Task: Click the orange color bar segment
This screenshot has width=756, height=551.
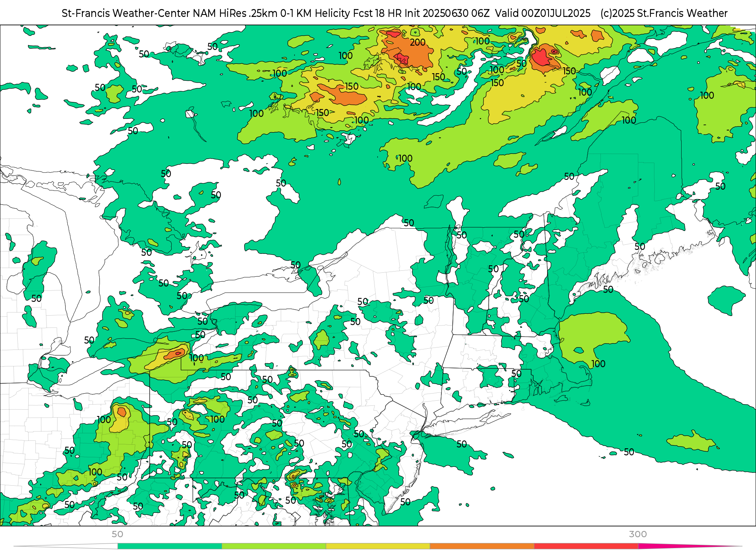Action: click(482, 546)
